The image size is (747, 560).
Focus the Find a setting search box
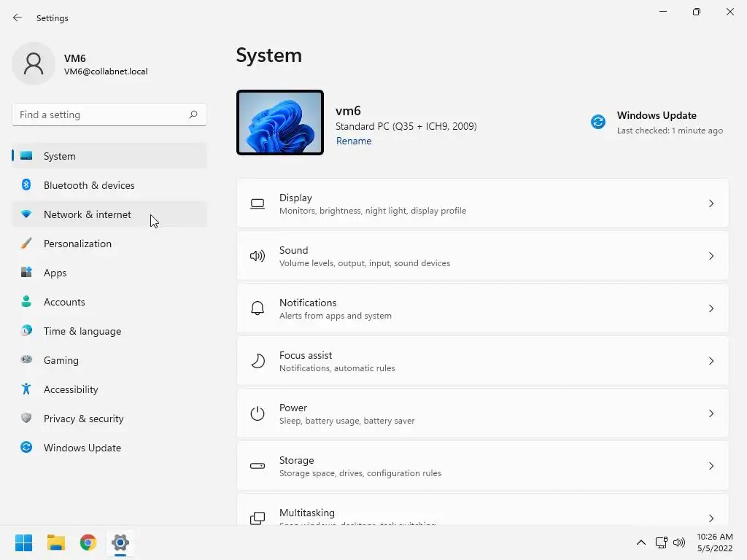click(109, 114)
